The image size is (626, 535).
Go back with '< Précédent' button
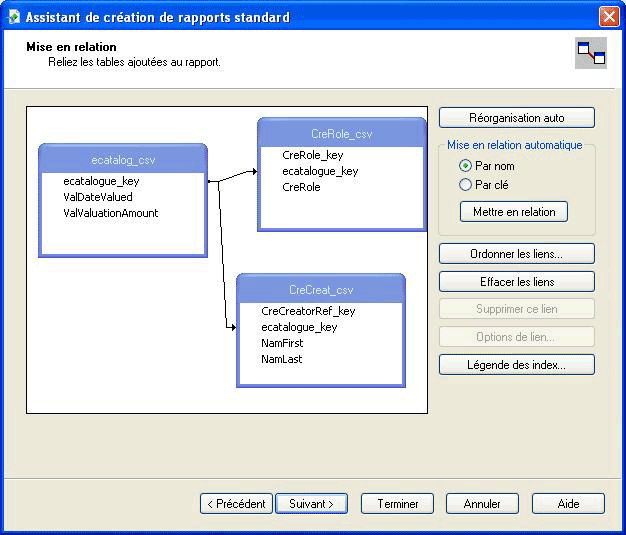236,504
